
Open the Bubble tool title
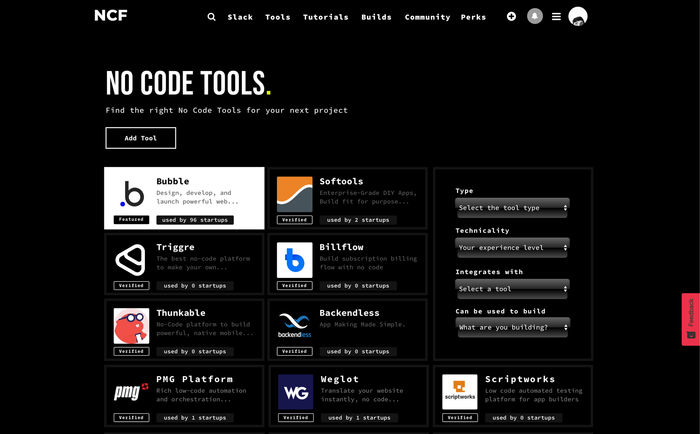173,181
